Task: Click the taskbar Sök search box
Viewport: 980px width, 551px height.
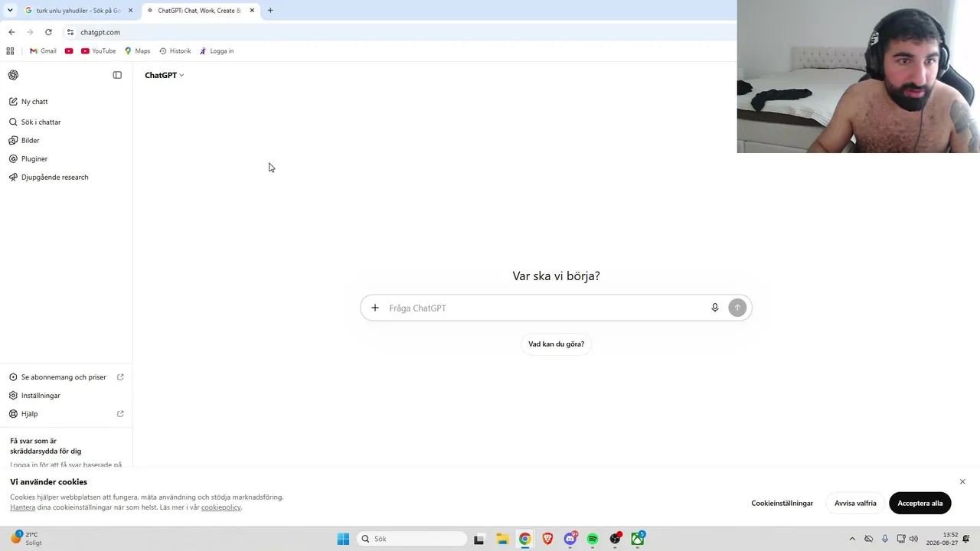Action: coord(412,539)
